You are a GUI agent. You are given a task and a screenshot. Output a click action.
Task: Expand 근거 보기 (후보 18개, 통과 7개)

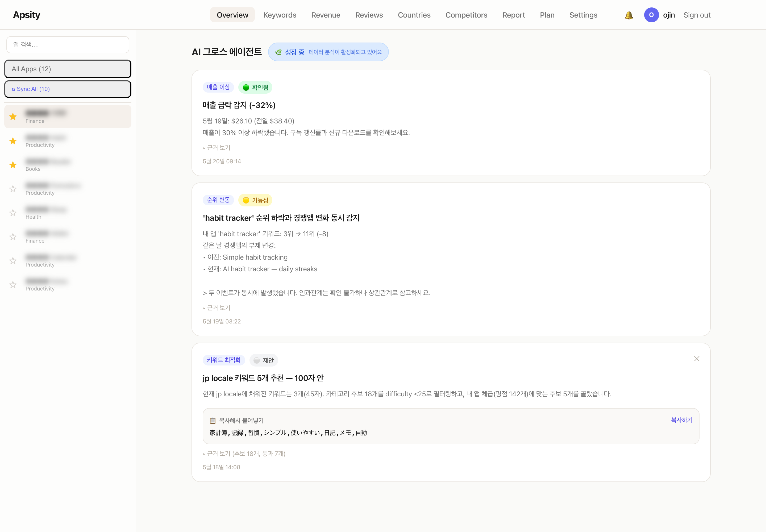[244, 453]
